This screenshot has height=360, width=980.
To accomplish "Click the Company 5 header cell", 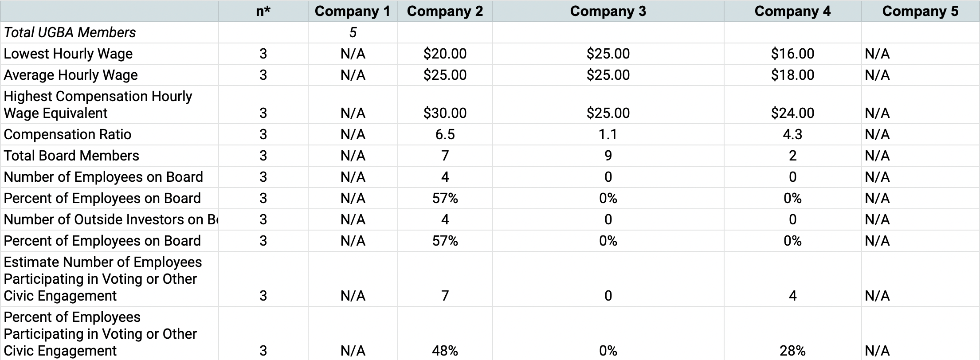I will pyautogui.click(x=920, y=11).
